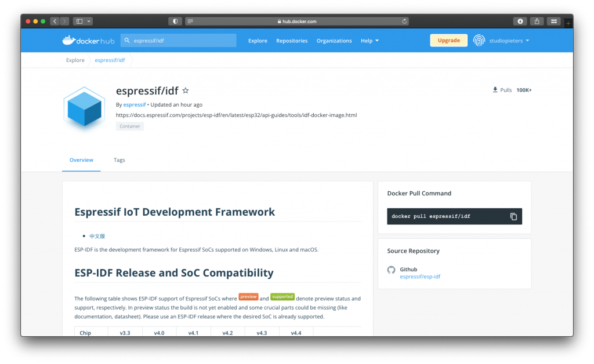
Task: Open the 中文版 link
Action: point(97,236)
